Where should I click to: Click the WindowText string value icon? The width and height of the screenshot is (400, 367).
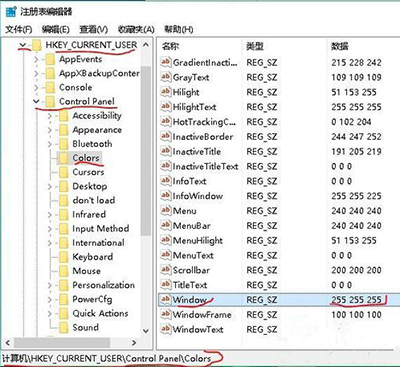(166, 329)
